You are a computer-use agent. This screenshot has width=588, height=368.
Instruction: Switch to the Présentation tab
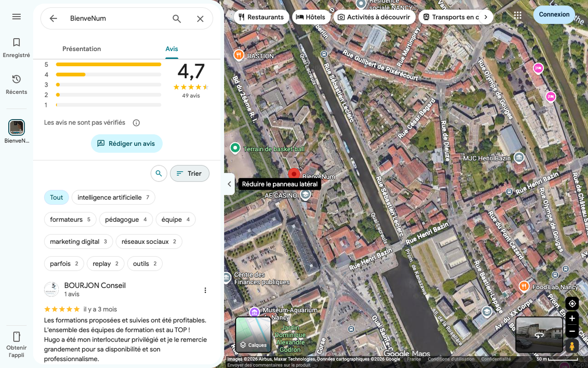pos(82,49)
